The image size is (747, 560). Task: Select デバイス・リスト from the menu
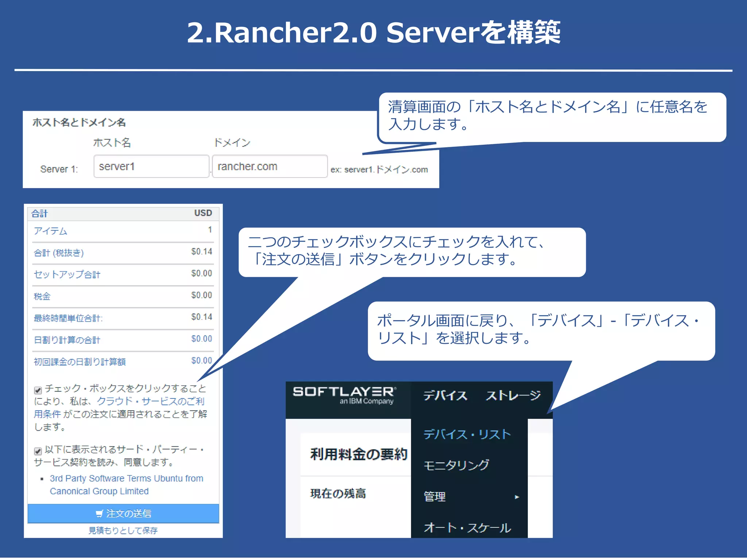point(467,434)
